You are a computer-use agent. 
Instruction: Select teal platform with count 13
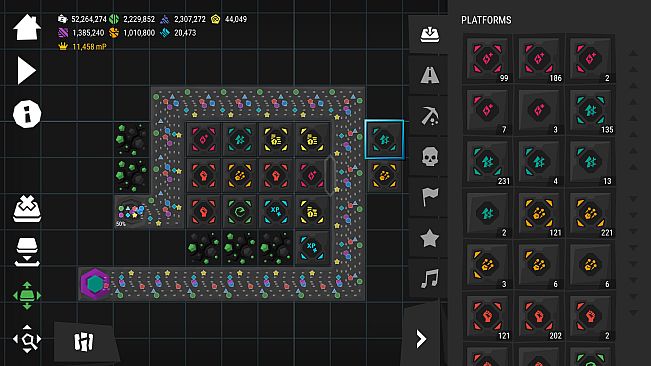(x=590, y=162)
